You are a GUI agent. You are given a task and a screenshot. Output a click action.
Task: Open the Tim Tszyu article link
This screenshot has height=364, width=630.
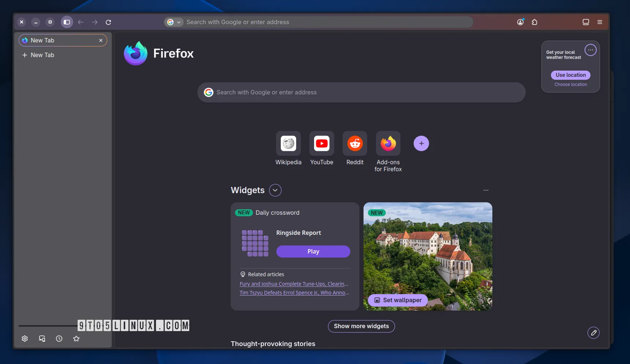pyautogui.click(x=294, y=293)
